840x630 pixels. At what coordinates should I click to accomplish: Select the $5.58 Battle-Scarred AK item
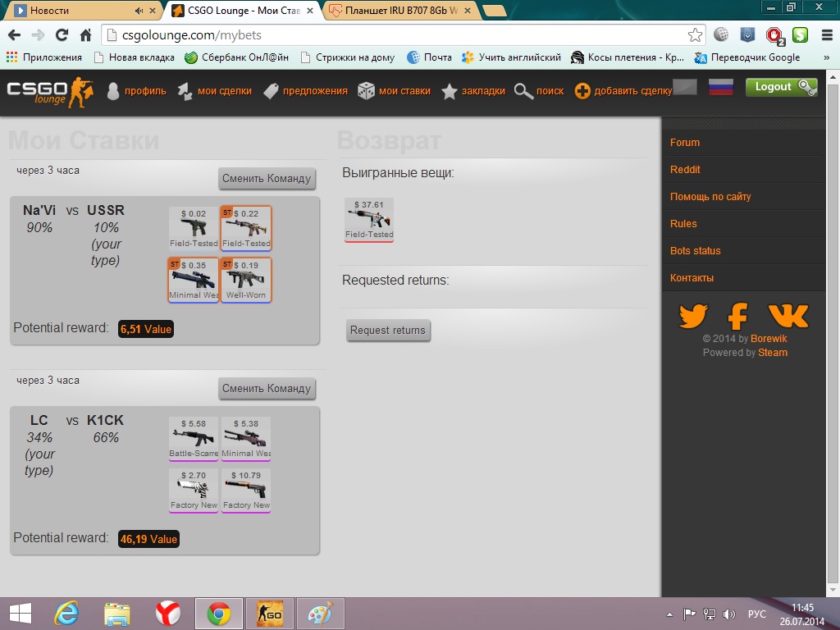click(194, 438)
